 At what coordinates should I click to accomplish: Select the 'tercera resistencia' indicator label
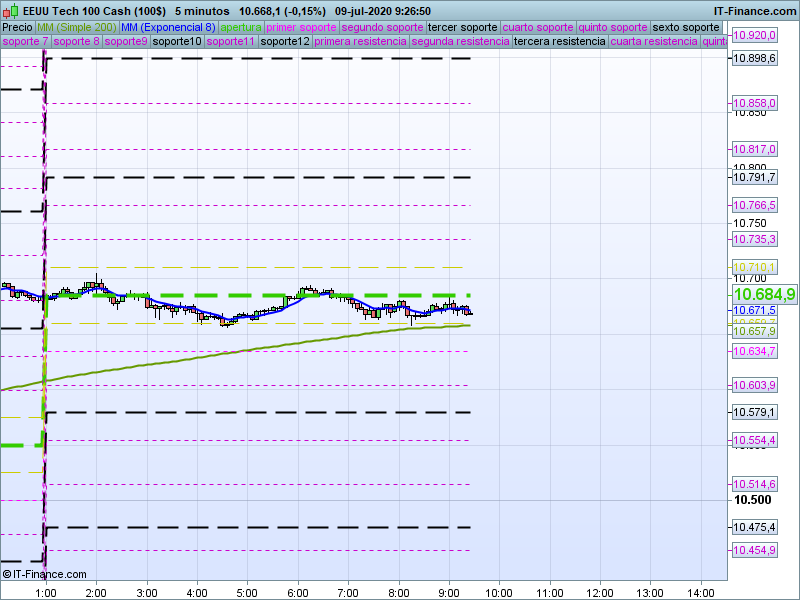(x=559, y=42)
